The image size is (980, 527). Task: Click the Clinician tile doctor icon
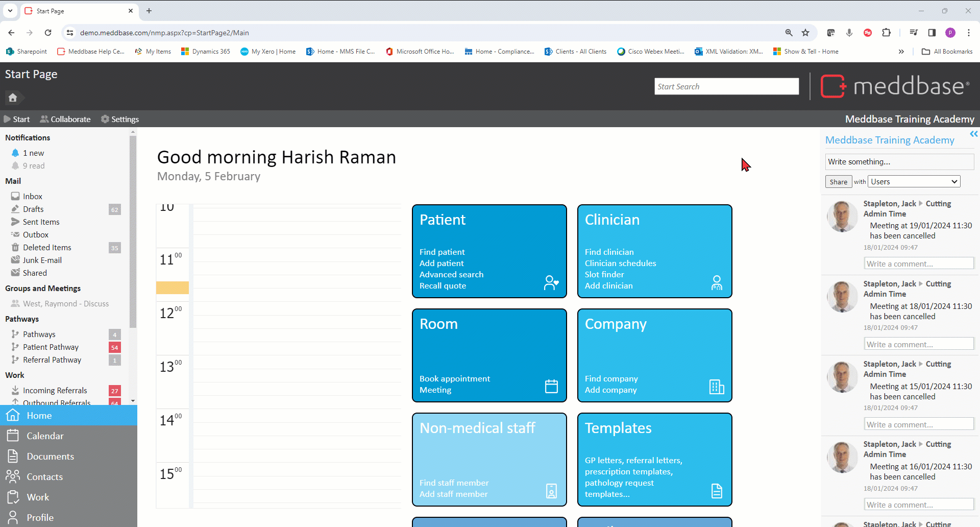pyautogui.click(x=717, y=282)
